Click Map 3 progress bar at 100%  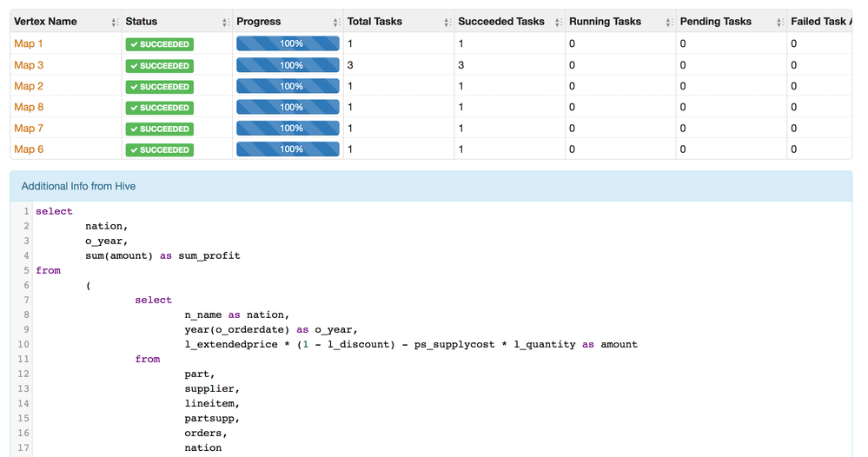(287, 65)
